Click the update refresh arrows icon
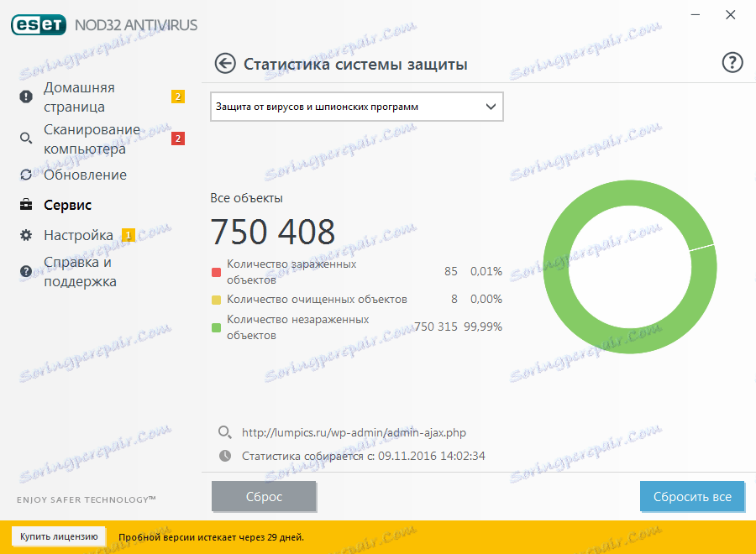 point(26,175)
